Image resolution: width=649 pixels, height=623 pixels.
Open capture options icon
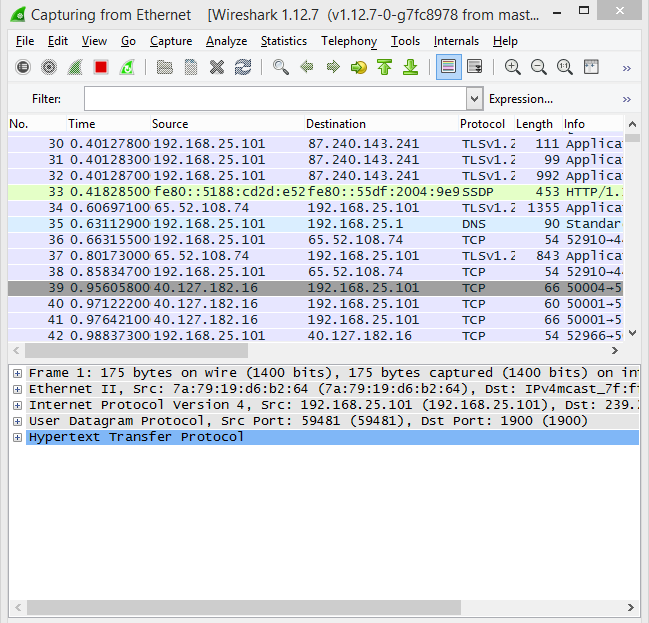[49, 67]
